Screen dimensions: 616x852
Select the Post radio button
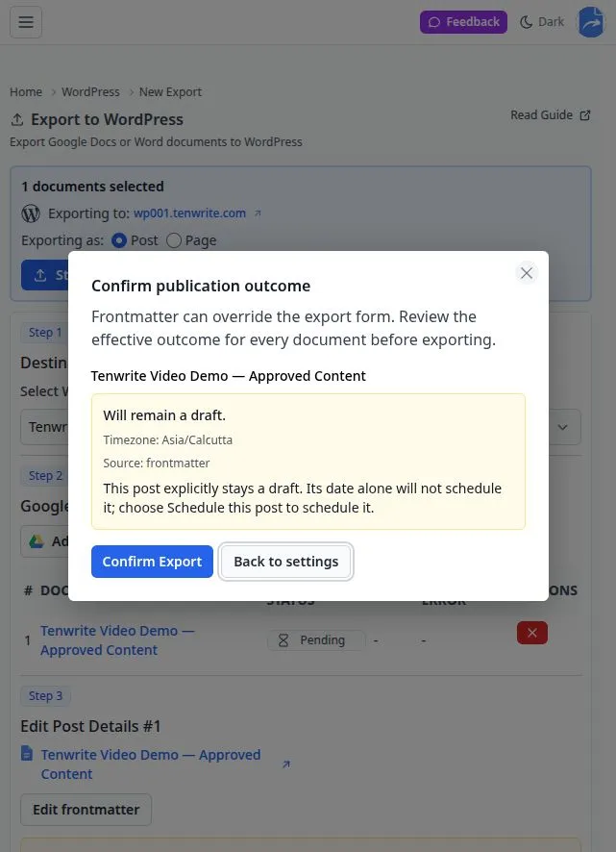(x=119, y=240)
